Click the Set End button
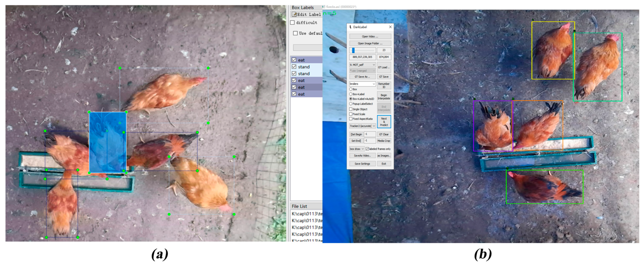 tap(356, 141)
